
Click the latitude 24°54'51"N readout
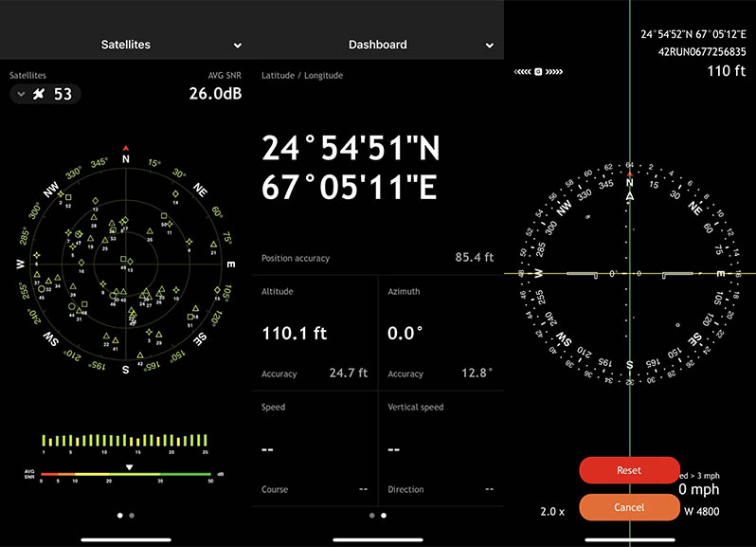point(351,148)
